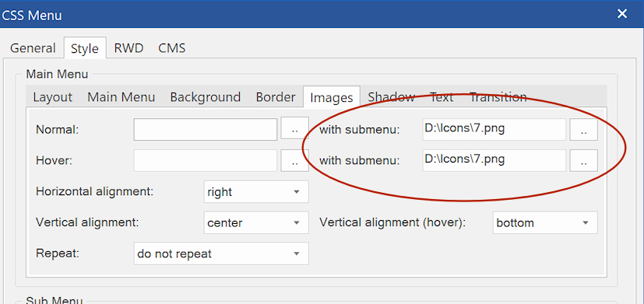Click the second 'with submenu' path field
The height and width of the screenshot is (304, 644).
[x=494, y=160]
